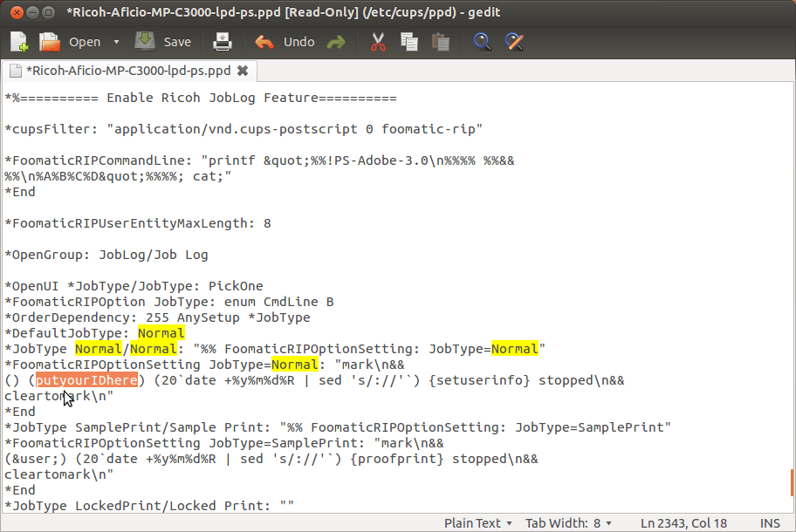Image resolution: width=796 pixels, height=532 pixels.
Task: Click the INS insert mode indicator
Action: pyautogui.click(x=770, y=523)
